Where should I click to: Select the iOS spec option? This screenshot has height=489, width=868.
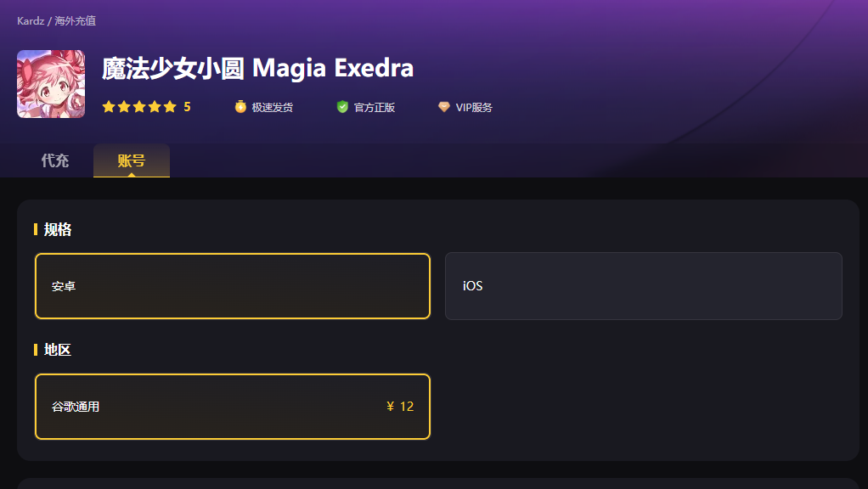pos(643,286)
